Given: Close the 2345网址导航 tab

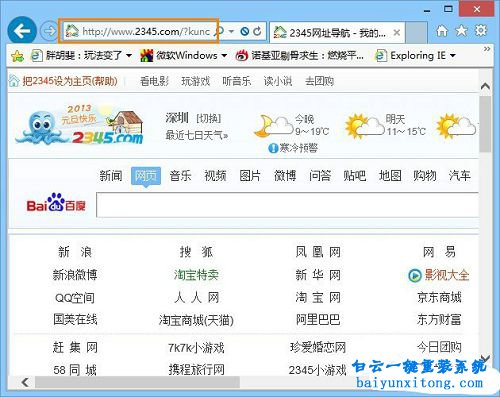Looking at the screenshot, I should (396, 32).
